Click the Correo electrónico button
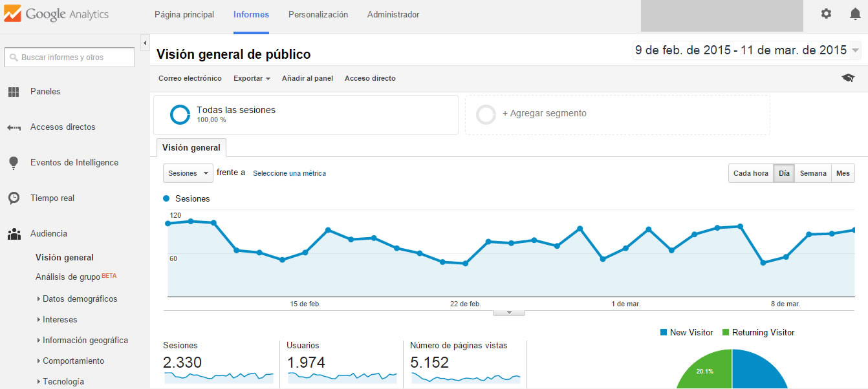Screen dimensions: 868x389 click(190, 78)
